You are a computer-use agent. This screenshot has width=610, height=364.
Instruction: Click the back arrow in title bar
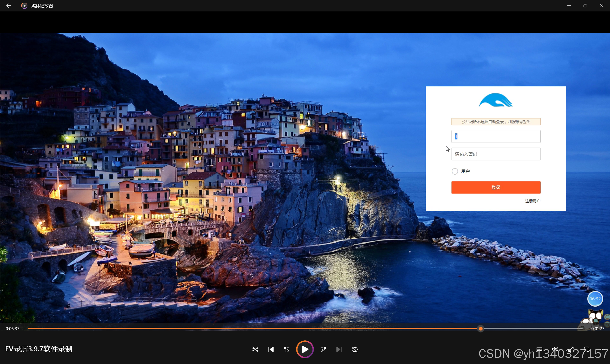click(x=9, y=6)
